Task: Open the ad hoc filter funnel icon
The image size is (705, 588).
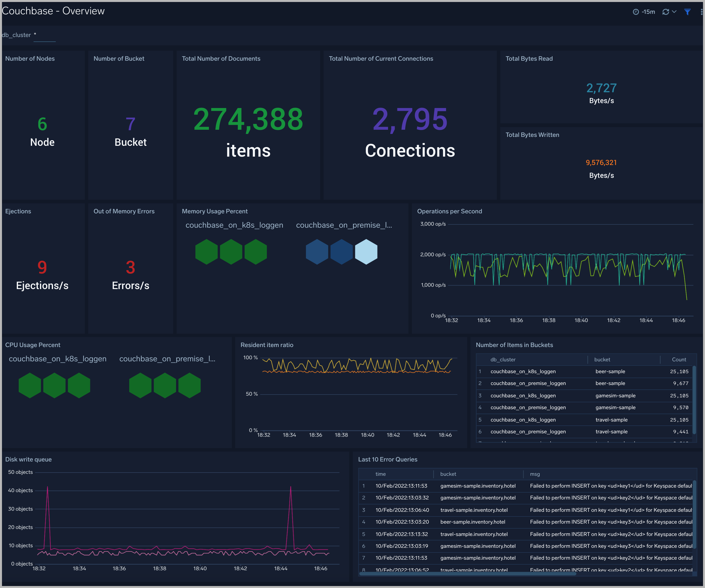Action: point(687,12)
